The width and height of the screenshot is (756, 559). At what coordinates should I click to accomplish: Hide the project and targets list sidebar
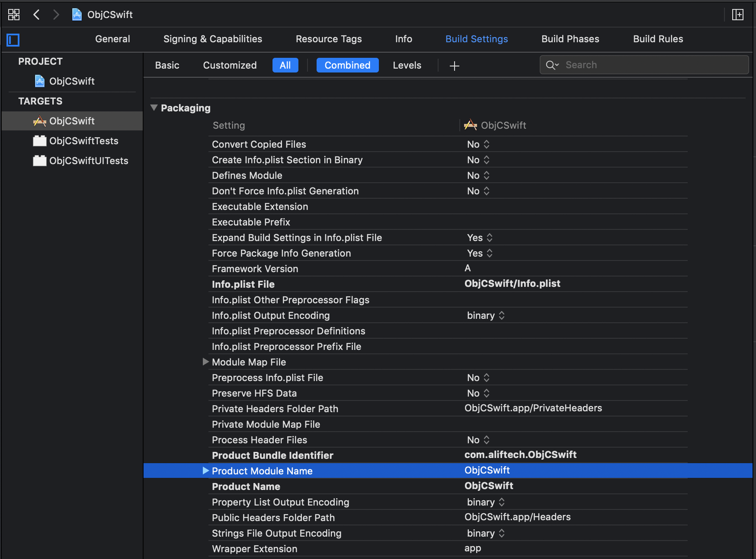pos(13,40)
